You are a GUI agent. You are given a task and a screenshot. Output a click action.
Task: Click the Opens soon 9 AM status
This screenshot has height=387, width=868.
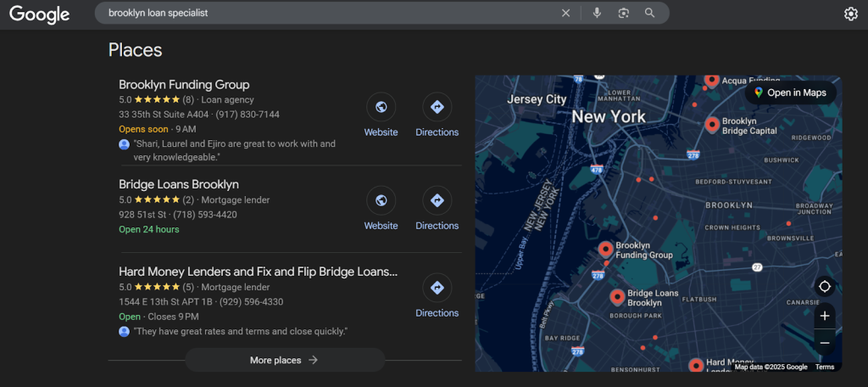[x=157, y=129]
